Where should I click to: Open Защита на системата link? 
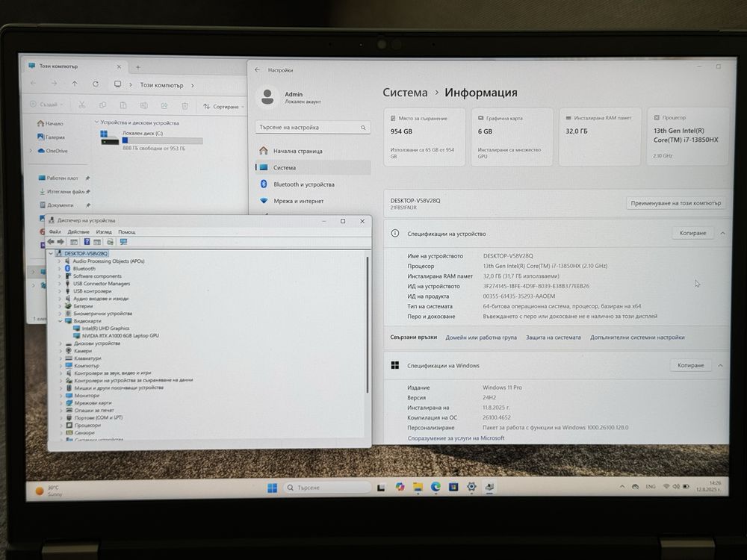(x=553, y=337)
